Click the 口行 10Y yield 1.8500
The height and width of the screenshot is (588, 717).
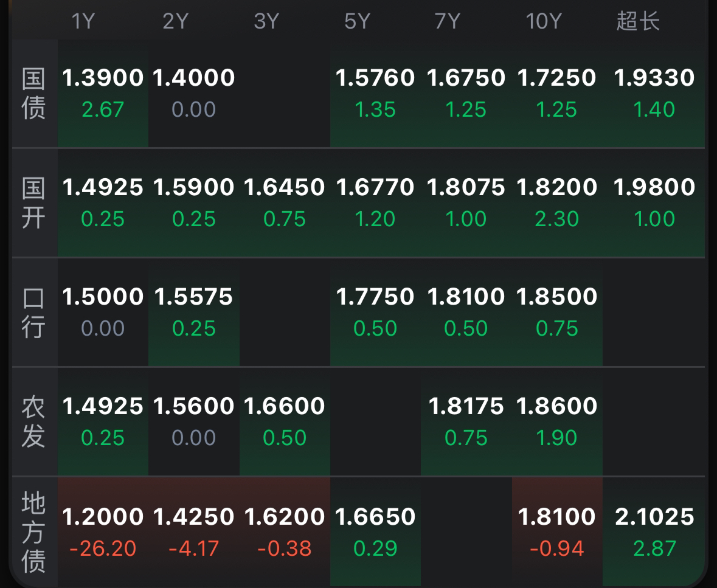coord(556,296)
